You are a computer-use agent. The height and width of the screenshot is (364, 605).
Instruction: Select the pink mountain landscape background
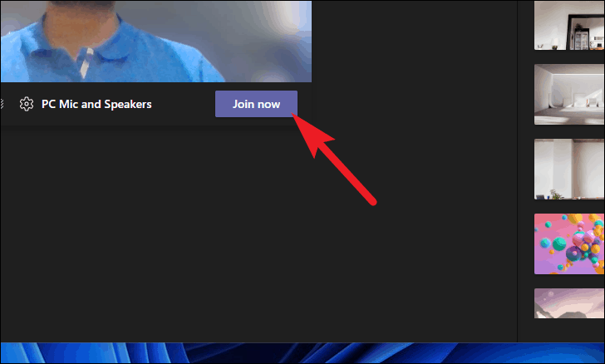(569, 303)
